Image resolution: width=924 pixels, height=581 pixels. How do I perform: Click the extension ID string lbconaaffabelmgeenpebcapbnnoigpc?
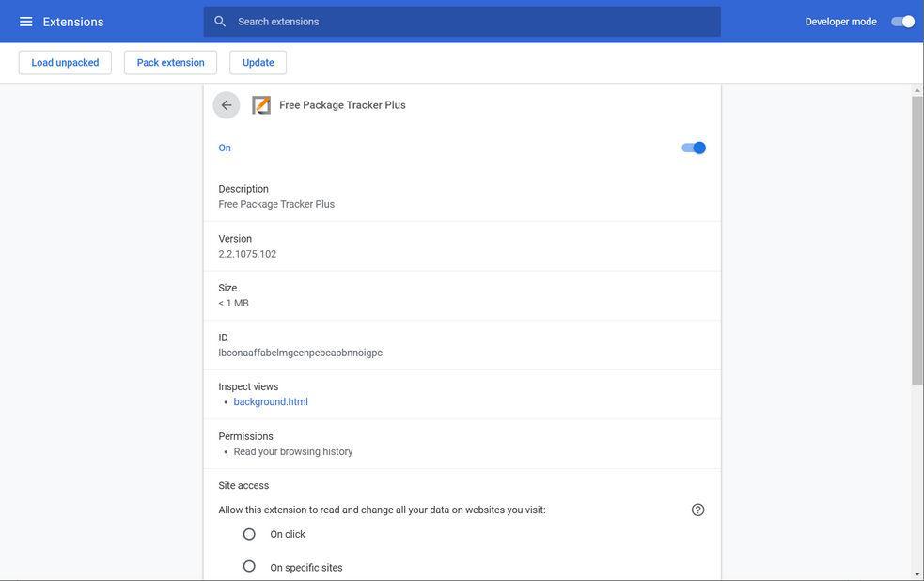(x=301, y=353)
